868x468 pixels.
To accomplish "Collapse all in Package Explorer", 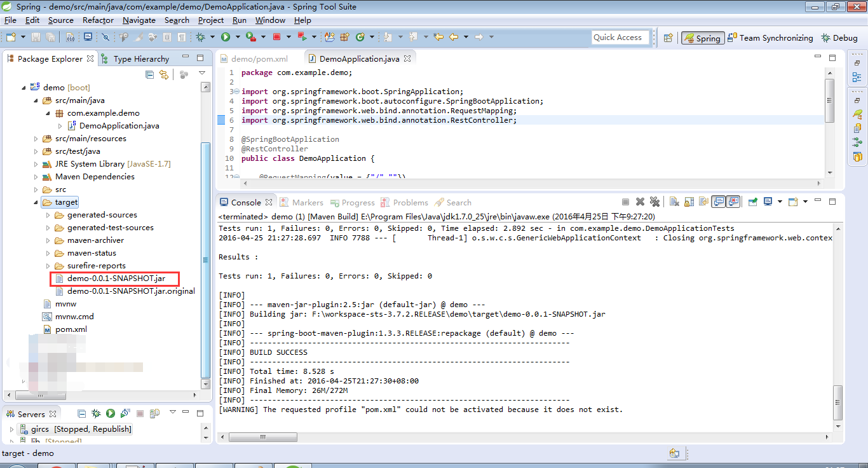I will [149, 74].
